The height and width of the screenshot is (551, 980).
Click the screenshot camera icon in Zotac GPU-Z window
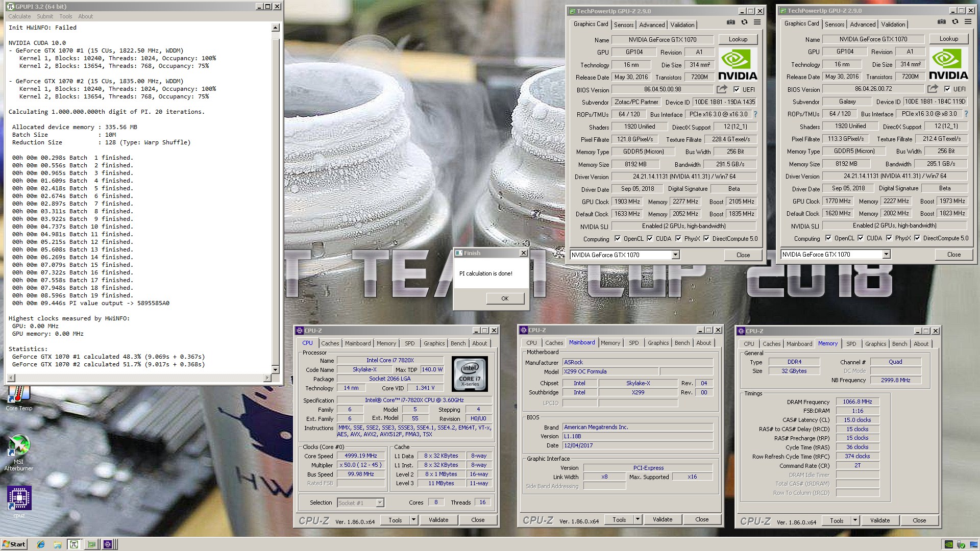(731, 22)
